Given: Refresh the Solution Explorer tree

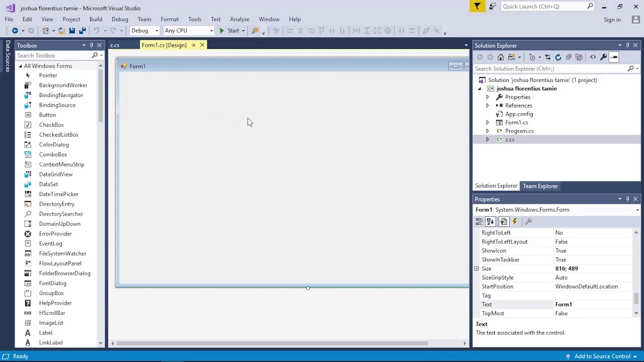Looking at the screenshot, I should point(558,57).
